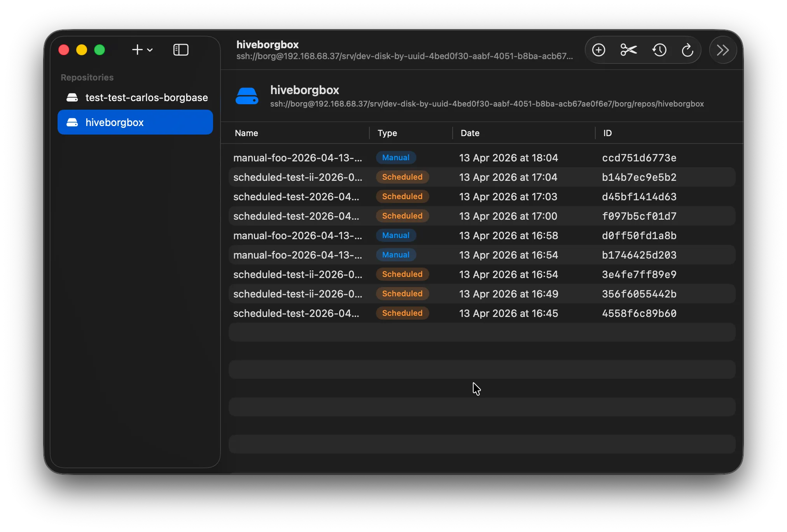
Task: Refresh the archive list with the reload icon
Action: click(687, 50)
